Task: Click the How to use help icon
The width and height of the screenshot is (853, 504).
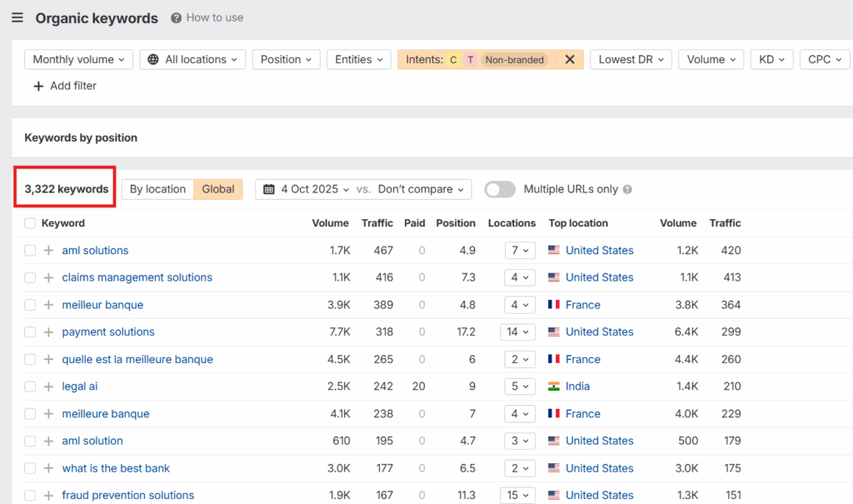Action: (x=176, y=17)
